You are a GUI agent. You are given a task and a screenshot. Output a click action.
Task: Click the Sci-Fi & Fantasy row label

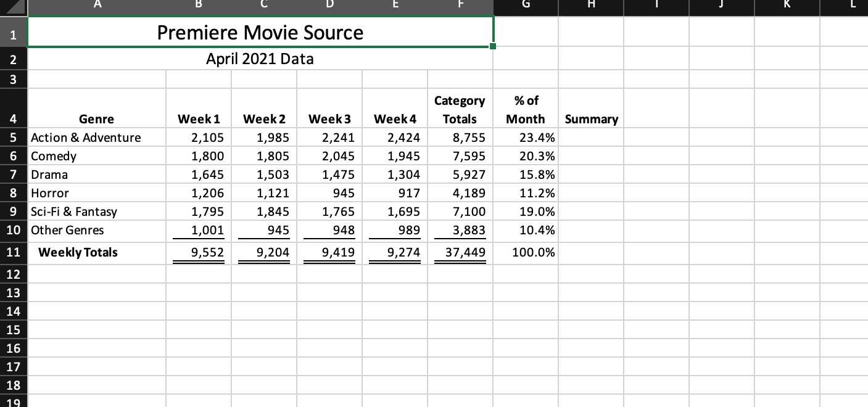point(97,212)
